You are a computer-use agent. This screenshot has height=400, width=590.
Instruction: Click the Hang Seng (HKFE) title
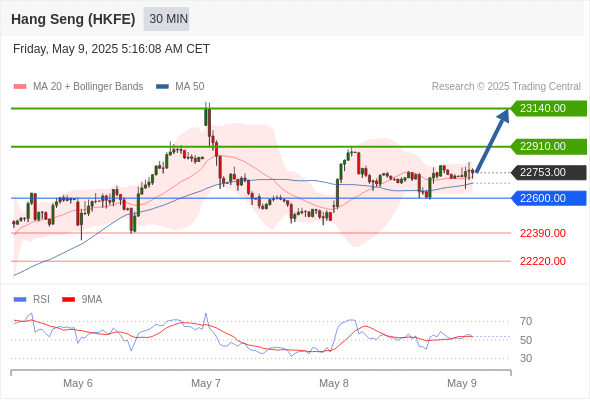click(x=73, y=19)
